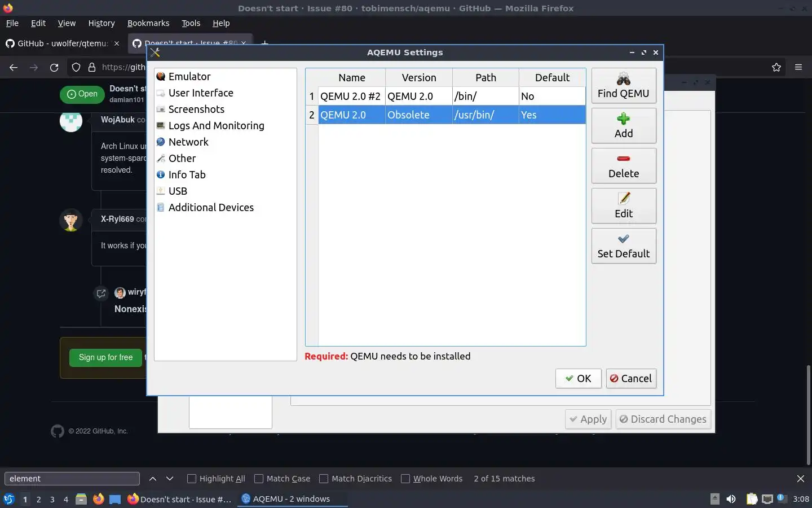Open AQEMU - 2 windows taskbar entry
Image resolution: width=812 pixels, height=508 pixels.
292,499
